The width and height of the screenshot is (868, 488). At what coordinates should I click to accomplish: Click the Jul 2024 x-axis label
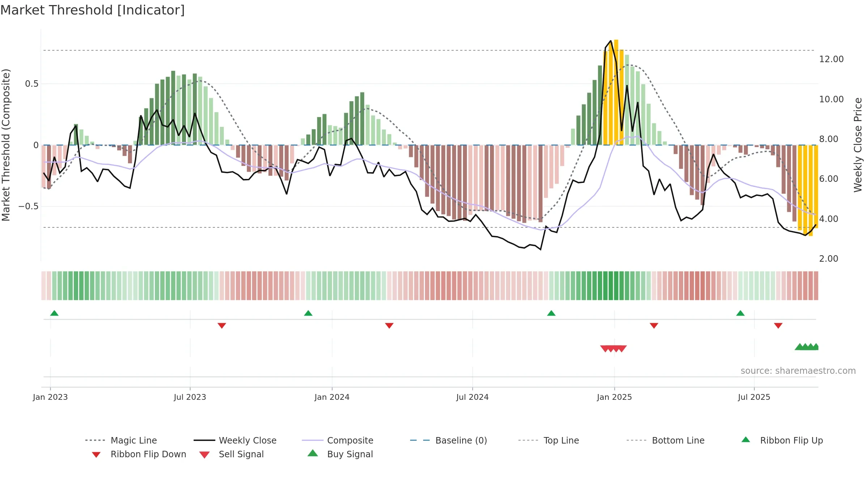[472, 397]
